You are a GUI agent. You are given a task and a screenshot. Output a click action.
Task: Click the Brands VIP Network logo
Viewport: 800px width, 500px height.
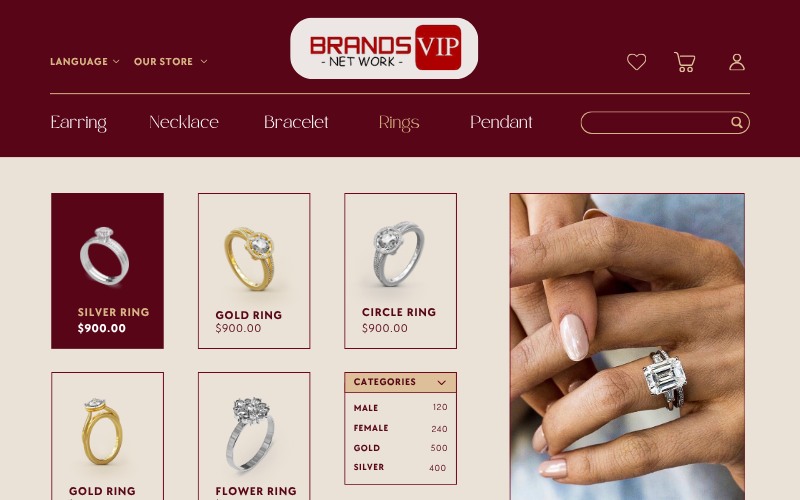384,48
